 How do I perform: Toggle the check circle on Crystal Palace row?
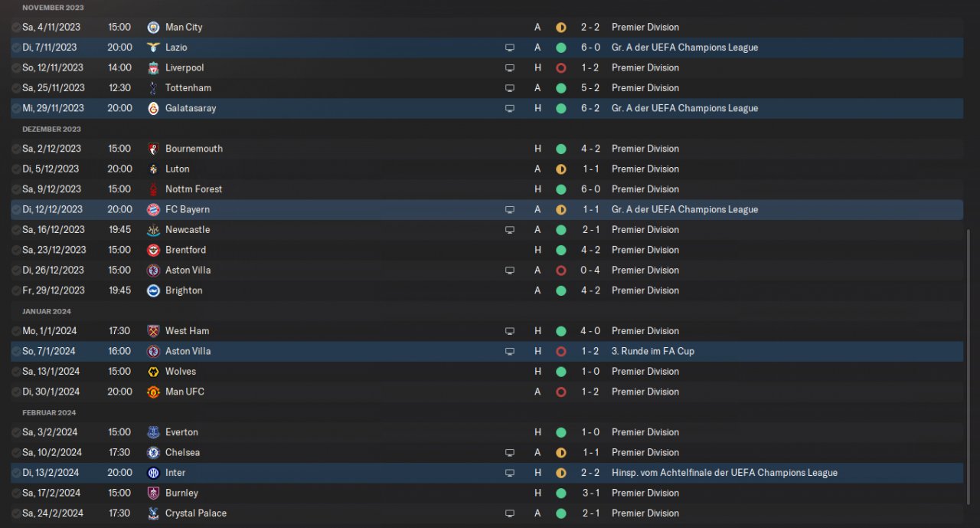pyautogui.click(x=16, y=513)
